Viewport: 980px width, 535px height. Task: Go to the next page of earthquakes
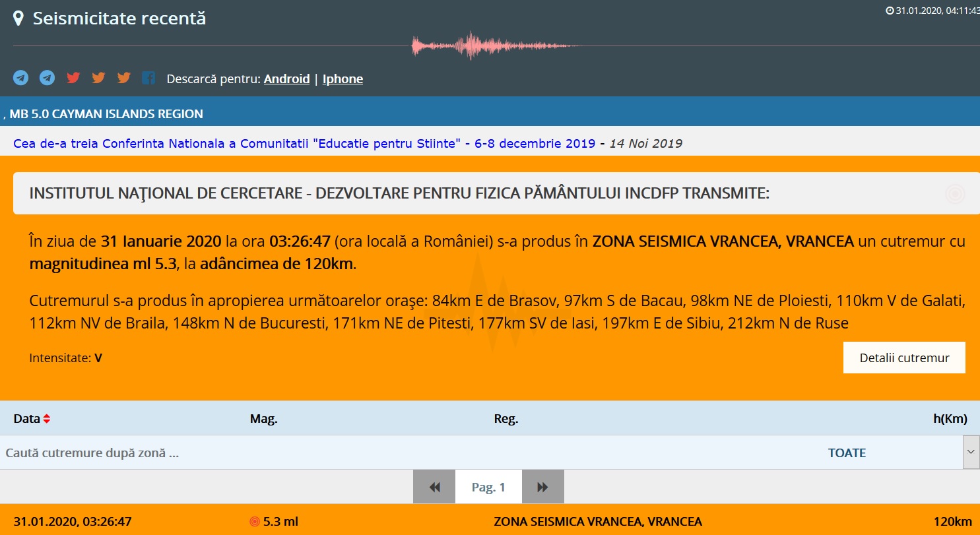[542, 487]
